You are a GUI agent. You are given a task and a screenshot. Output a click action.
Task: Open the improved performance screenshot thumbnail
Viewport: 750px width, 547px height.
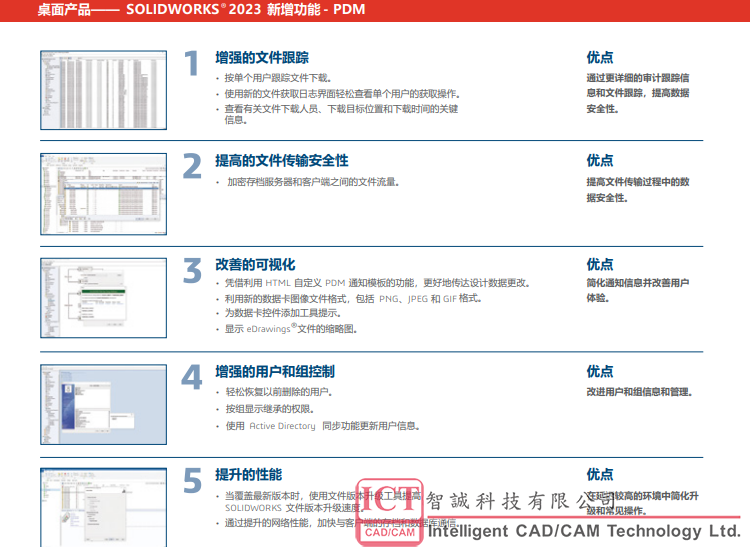point(103,507)
